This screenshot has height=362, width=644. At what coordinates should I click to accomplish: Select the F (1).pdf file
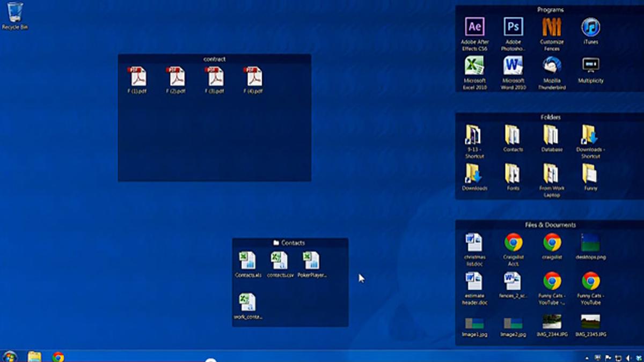138,77
